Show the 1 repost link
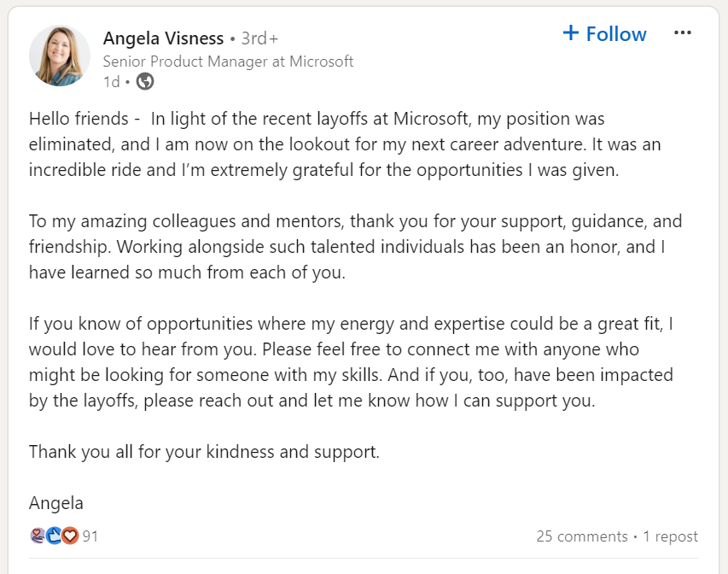Screen dimensions: 728x574 [x=670, y=536]
